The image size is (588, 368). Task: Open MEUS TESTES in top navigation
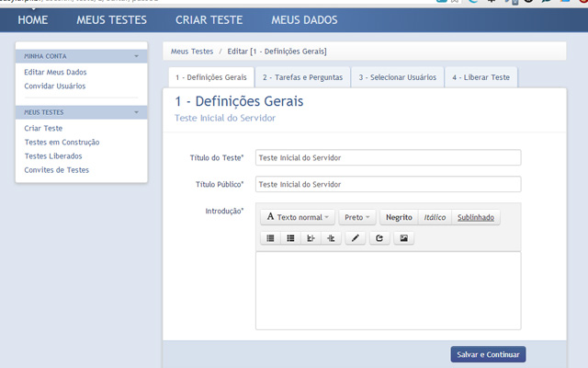tap(112, 20)
